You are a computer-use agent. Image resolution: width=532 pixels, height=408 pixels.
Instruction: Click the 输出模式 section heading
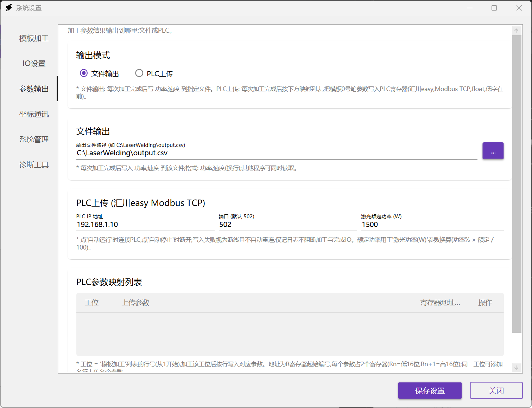click(x=93, y=55)
